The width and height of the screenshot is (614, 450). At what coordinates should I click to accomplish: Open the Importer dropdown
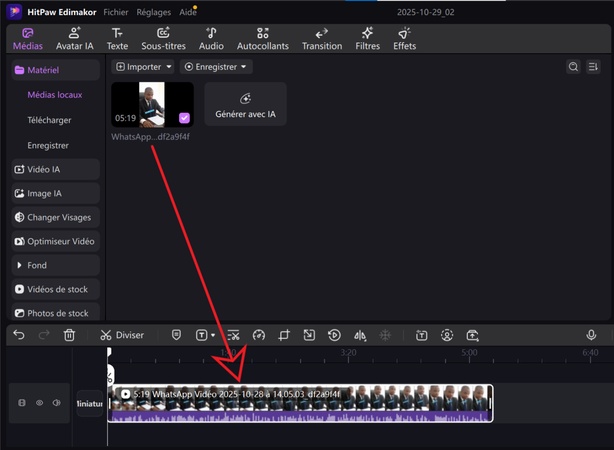click(x=143, y=67)
